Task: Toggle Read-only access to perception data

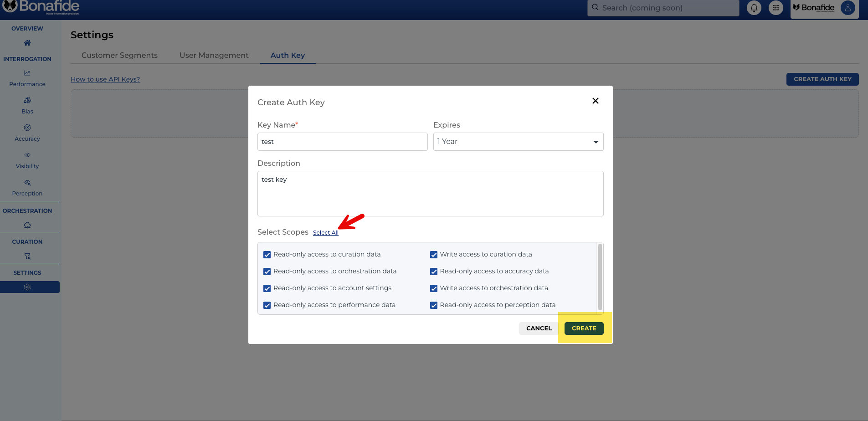Action: [x=434, y=305]
